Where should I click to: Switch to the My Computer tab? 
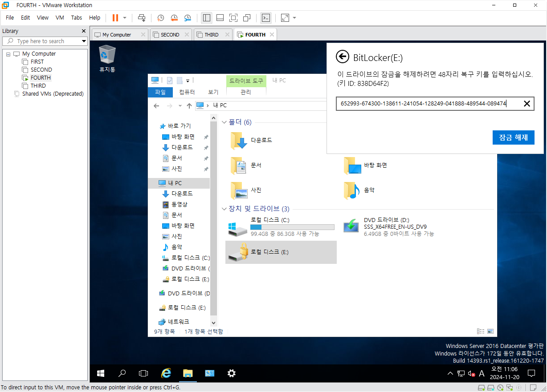[117, 35]
